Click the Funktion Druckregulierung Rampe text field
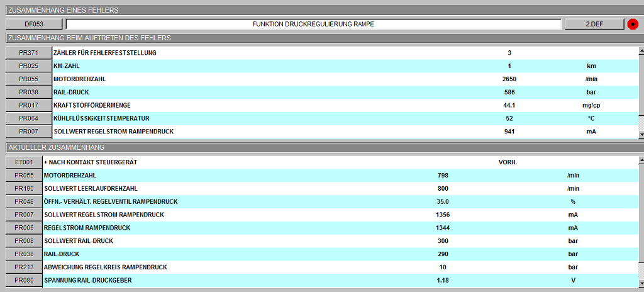Screen dimensions: 644x292 (x=313, y=24)
